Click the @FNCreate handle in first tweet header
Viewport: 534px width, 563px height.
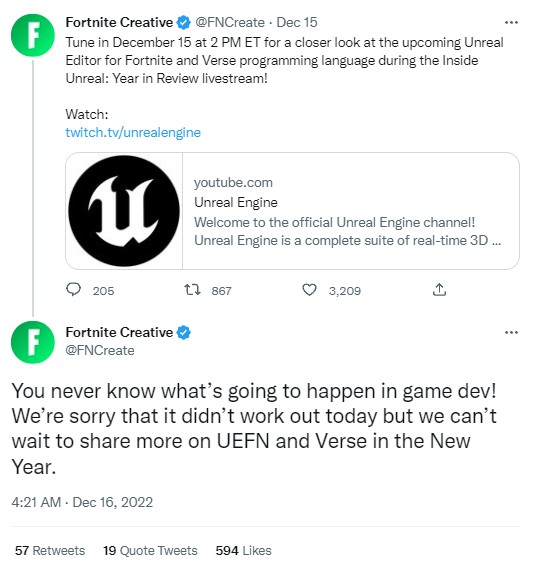tap(230, 23)
